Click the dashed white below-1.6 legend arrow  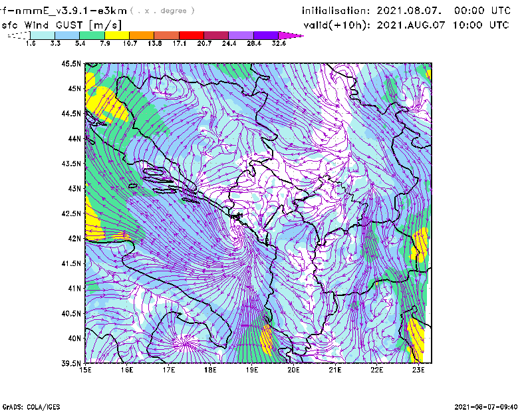click(x=19, y=35)
